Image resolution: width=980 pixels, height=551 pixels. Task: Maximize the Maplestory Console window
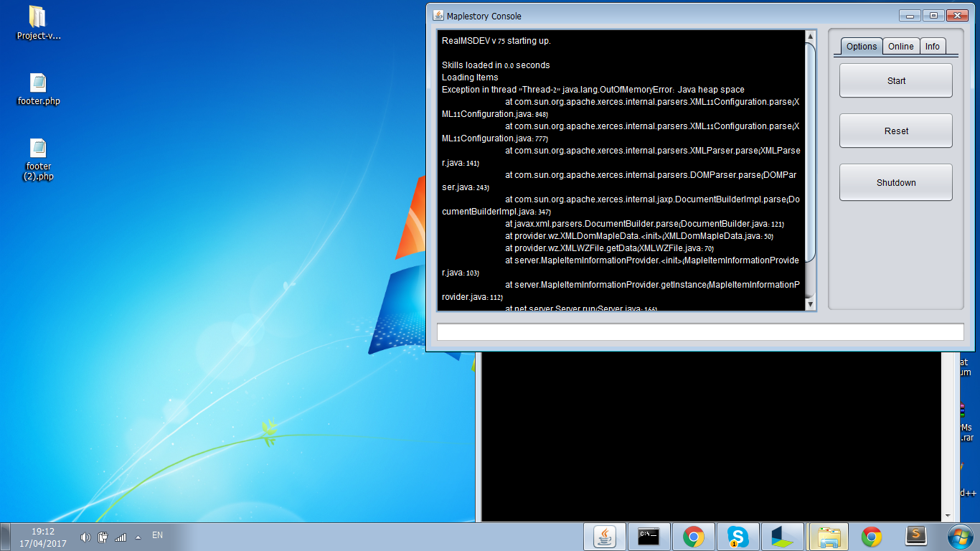(x=933, y=15)
